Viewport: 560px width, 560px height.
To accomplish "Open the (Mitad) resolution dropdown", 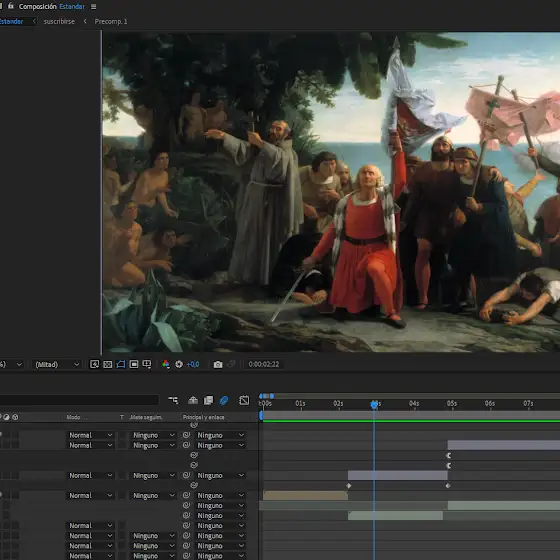I will (56, 364).
